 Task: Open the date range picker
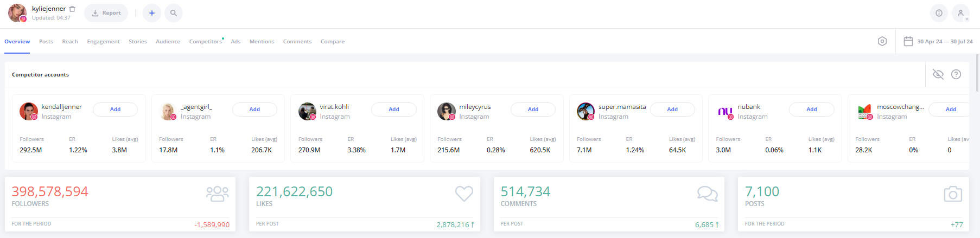pos(945,41)
